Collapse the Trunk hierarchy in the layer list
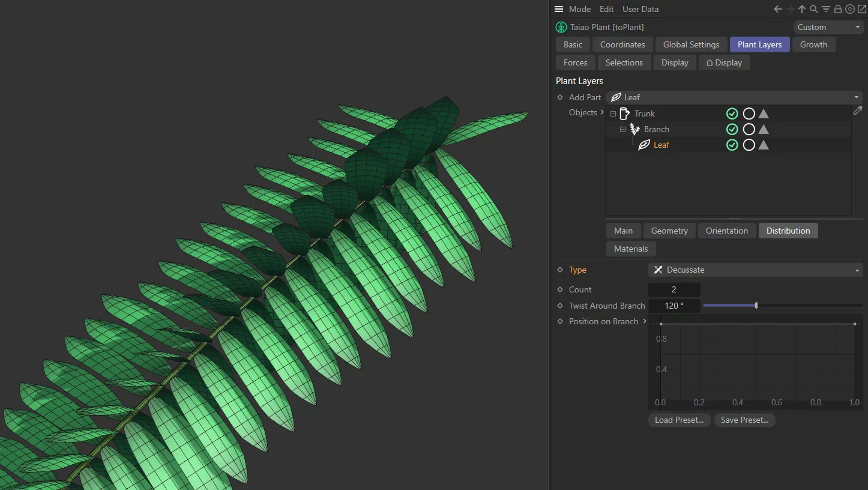This screenshot has height=490, width=868. point(613,113)
